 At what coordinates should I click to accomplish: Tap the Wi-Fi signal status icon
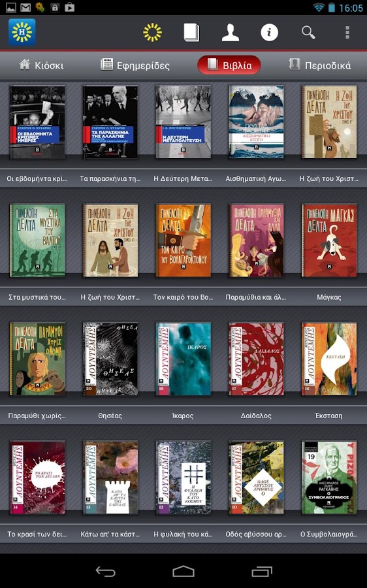(x=319, y=7)
